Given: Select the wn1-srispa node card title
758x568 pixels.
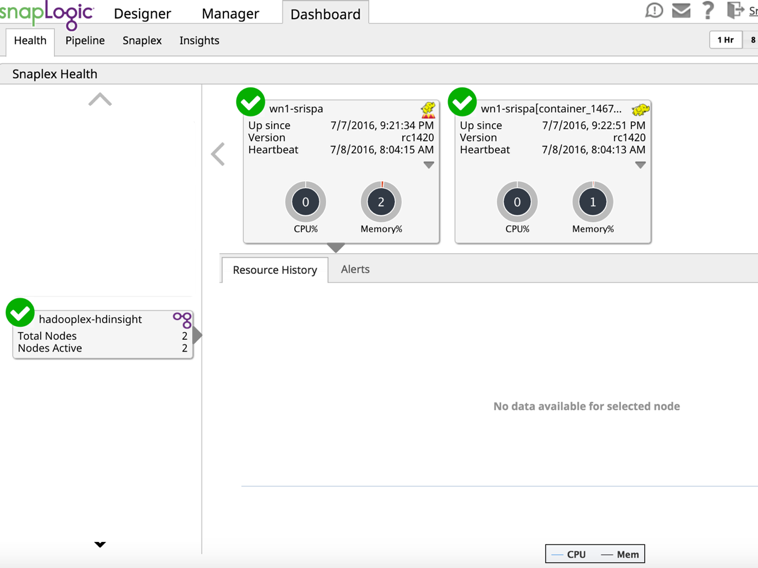Looking at the screenshot, I should click(x=296, y=109).
